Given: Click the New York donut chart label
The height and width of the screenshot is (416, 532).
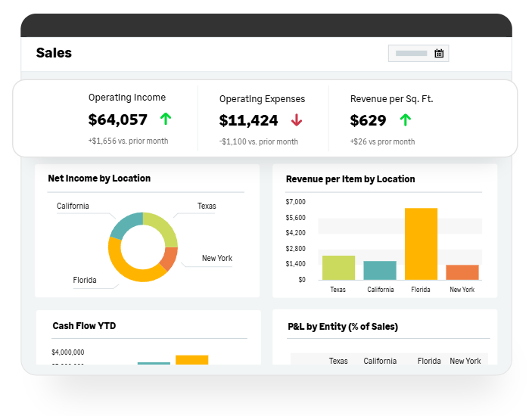Looking at the screenshot, I should point(217,259).
